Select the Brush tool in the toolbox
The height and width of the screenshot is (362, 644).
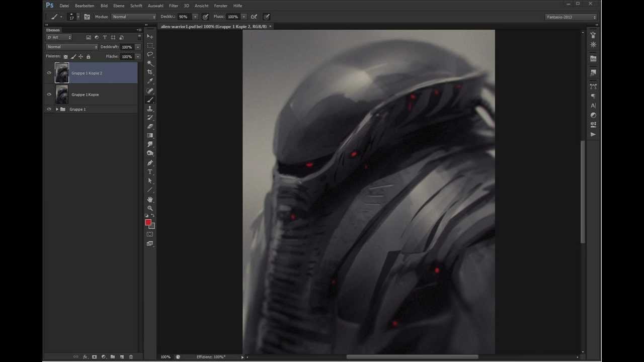[150, 100]
